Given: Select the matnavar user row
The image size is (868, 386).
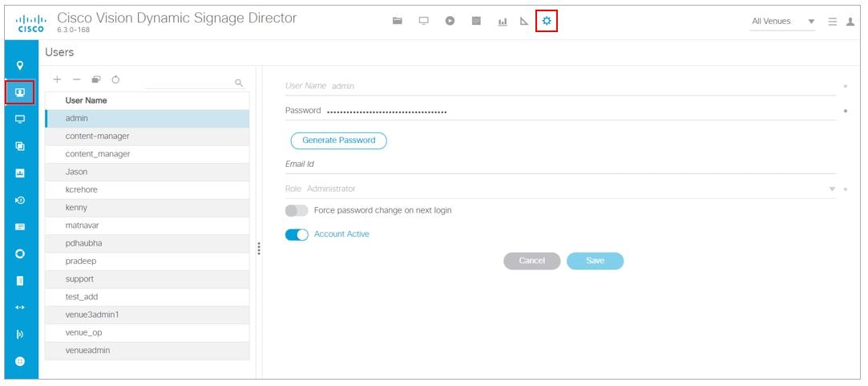Looking at the screenshot, I should point(147,226).
